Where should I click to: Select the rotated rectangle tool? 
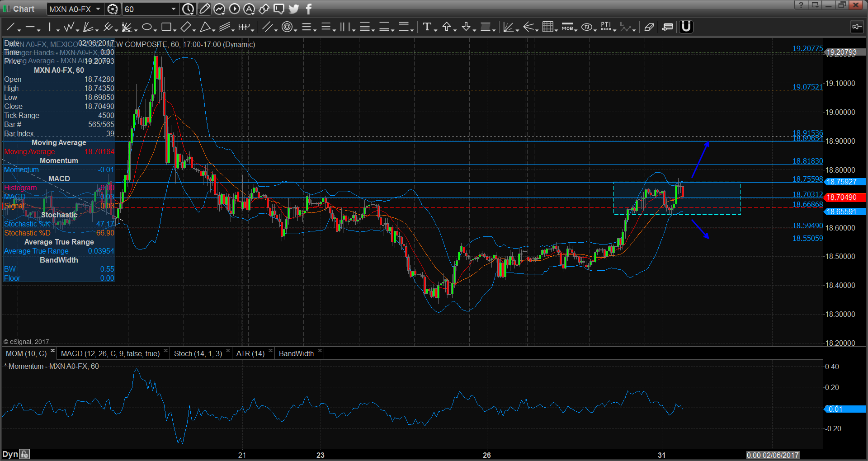185,27
